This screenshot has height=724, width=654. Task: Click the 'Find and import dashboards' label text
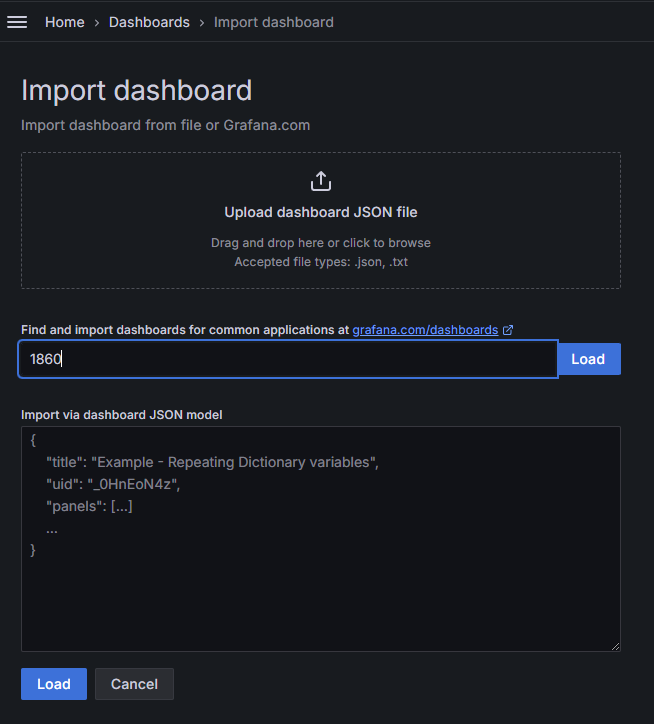coord(185,330)
